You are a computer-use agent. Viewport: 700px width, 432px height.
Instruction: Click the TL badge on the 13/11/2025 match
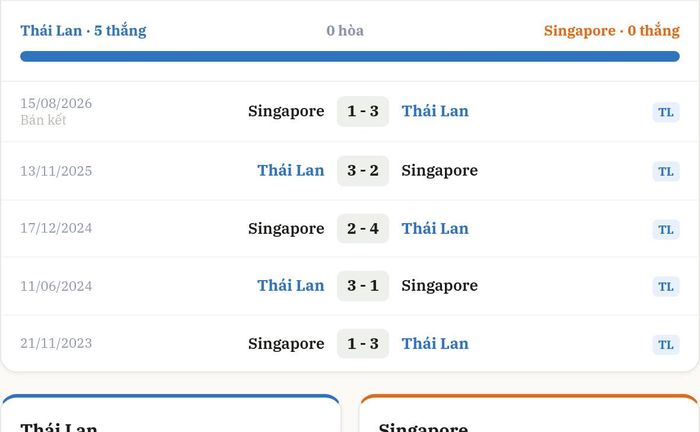[666, 171]
